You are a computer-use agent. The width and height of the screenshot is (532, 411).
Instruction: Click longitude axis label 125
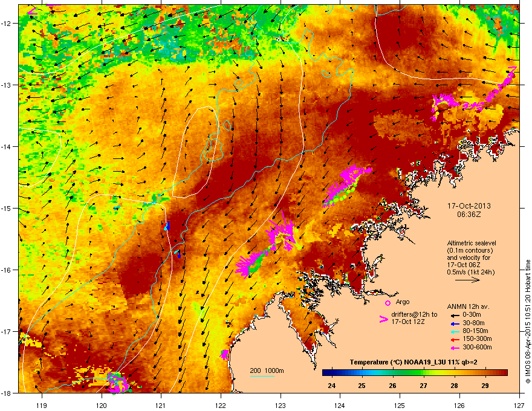click(x=400, y=405)
